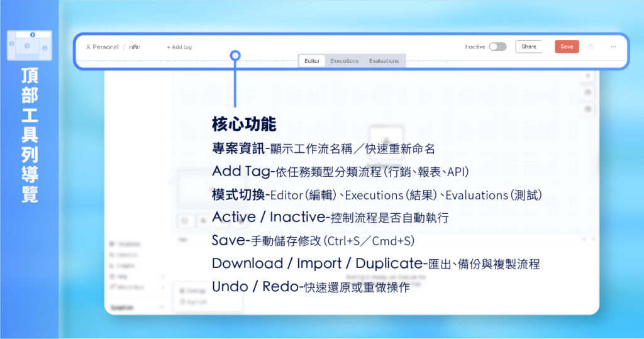Click the Add tag button

coord(179,47)
